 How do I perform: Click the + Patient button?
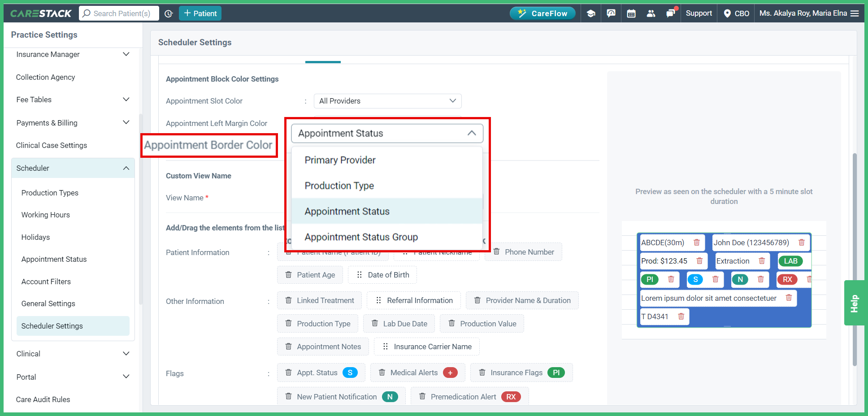coord(200,13)
